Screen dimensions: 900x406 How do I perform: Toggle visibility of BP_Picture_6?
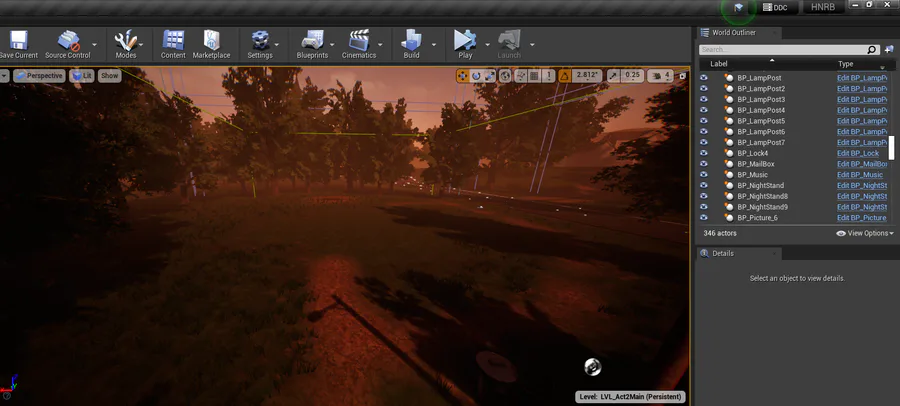[x=704, y=218]
